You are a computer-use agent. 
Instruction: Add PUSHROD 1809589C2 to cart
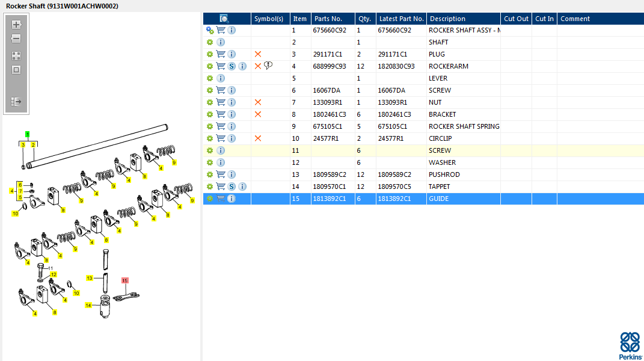[221, 174]
